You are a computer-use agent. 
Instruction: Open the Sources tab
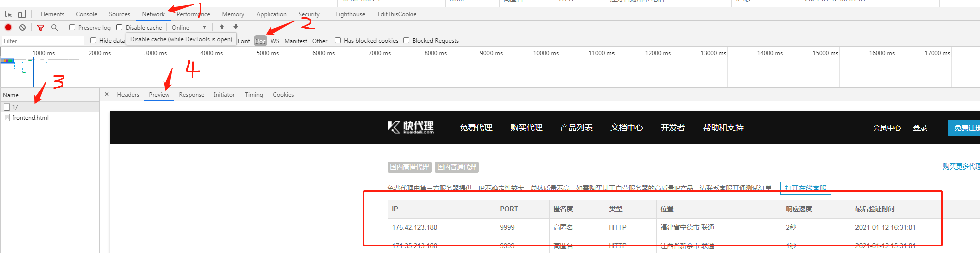click(119, 14)
